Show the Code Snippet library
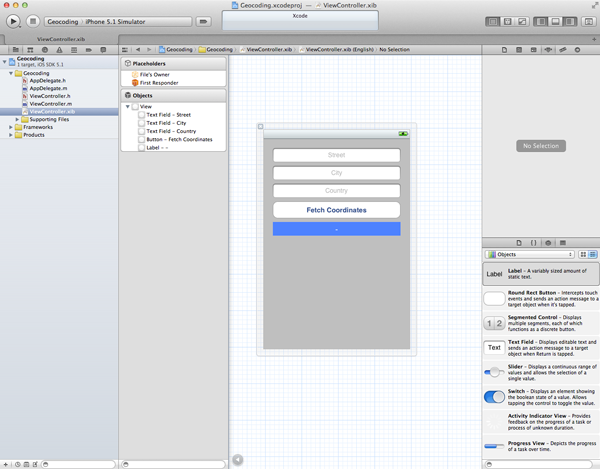This screenshot has width=600, height=469. [x=533, y=243]
